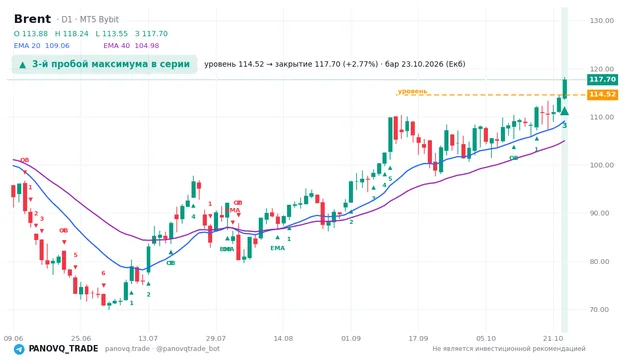Image resolution: width=640 pixels, height=360 pixels.
Task: Click the green 117.70 price tag
Action: [602, 80]
